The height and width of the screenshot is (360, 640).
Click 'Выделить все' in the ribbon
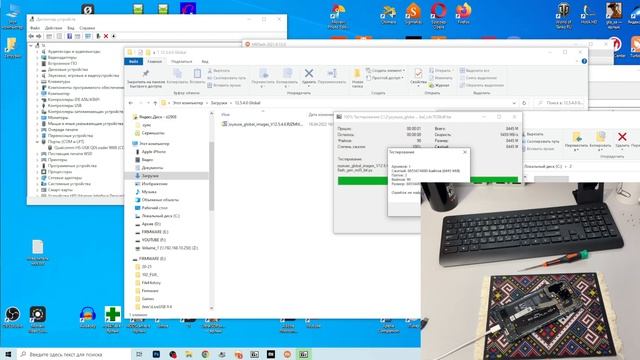pos(474,71)
